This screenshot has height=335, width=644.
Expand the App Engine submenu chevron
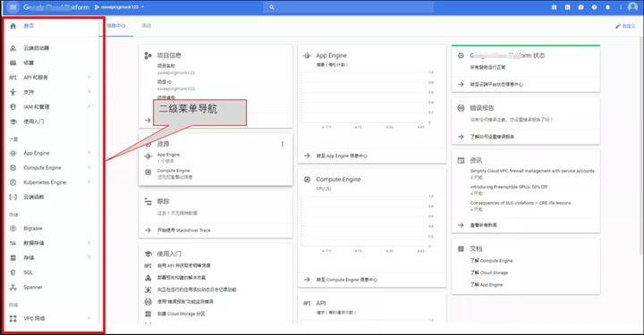coord(89,153)
